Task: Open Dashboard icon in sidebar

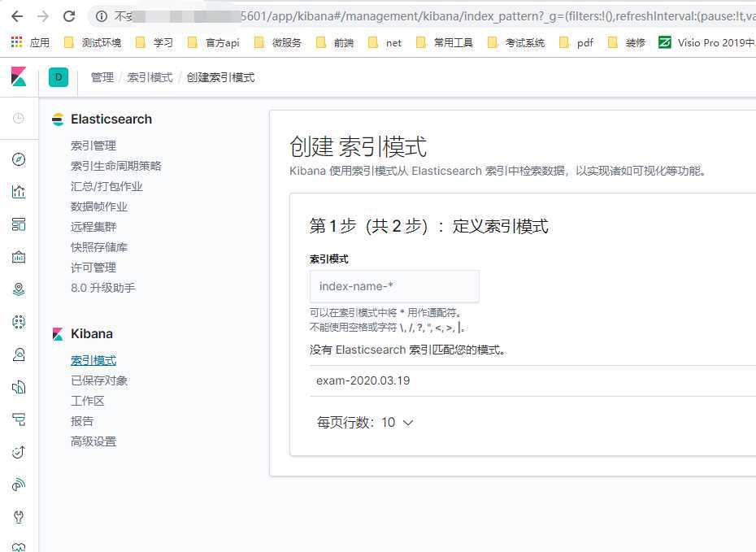Action: (19, 224)
